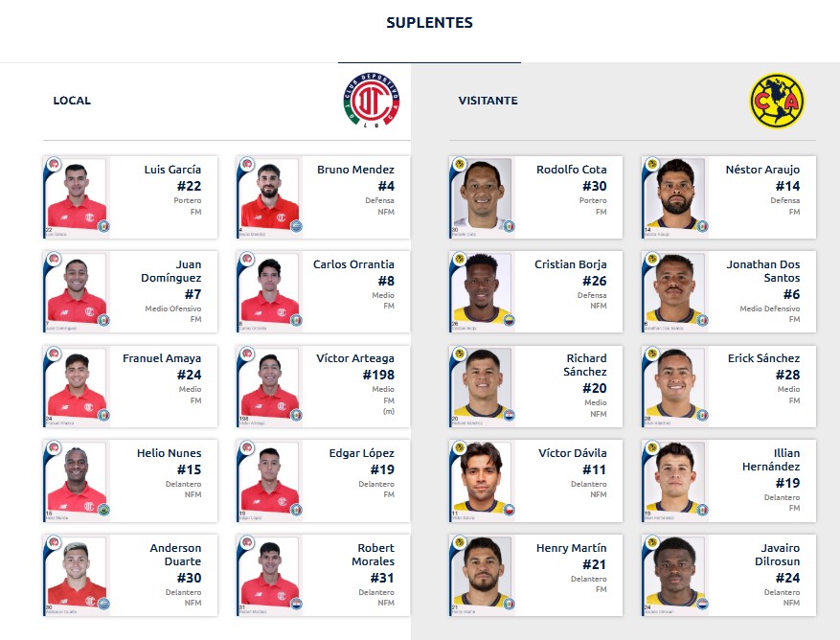Click the LOCAL team label

(72, 101)
